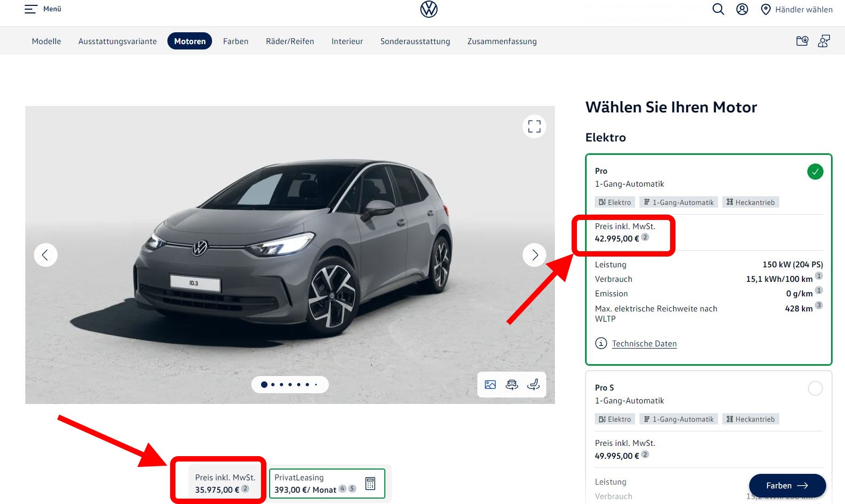Click footnote 3 next to 428 km

tap(819, 306)
